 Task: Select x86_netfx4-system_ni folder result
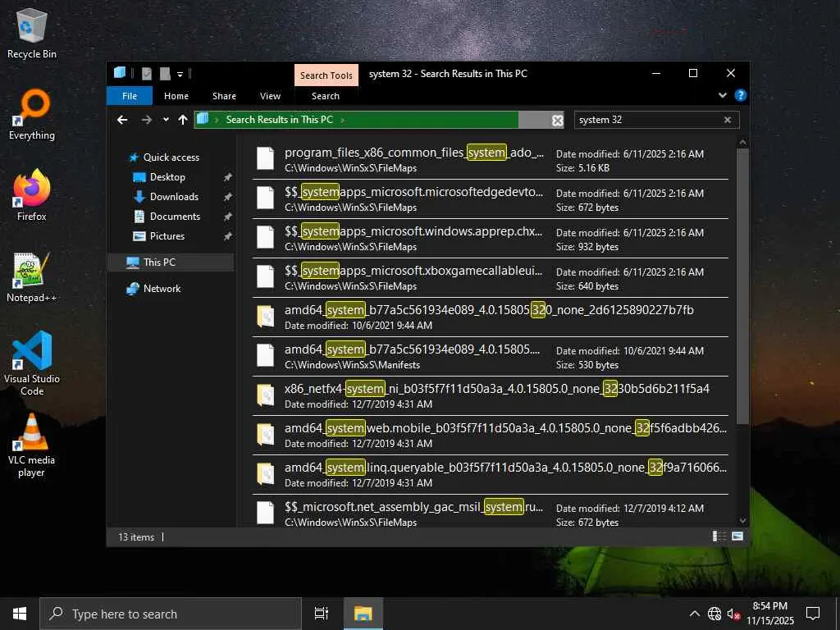491,396
